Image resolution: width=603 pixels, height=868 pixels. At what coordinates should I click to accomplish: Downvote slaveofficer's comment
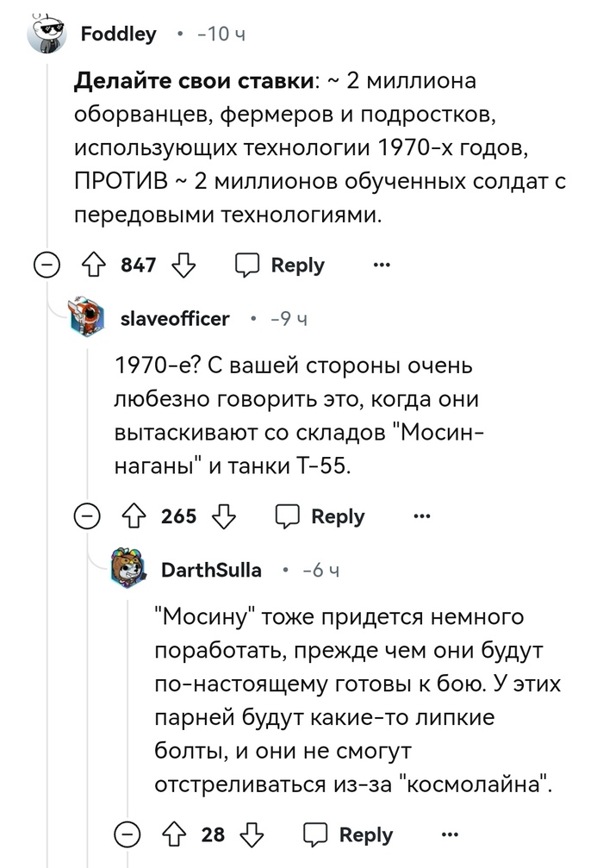225,516
